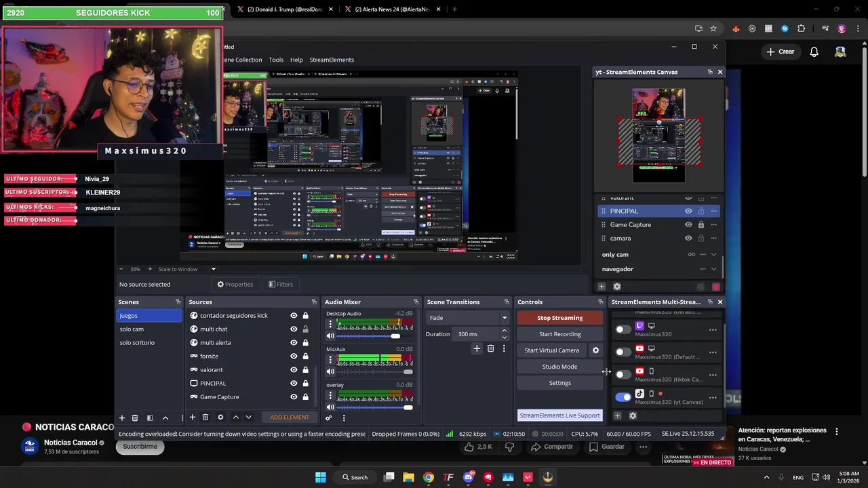This screenshot has height=488, width=868.
Task: Click Start Recording button
Action: pos(560,334)
